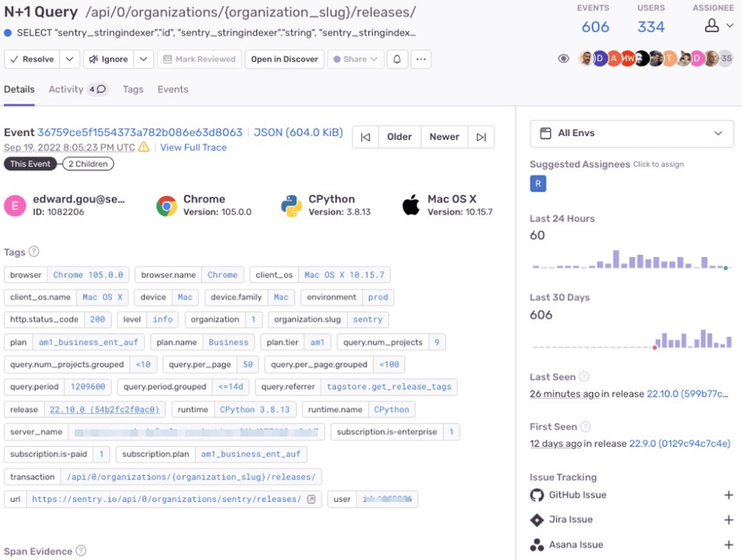Click the warning triangle next to timestamp
The height and width of the screenshot is (560, 742).
(144, 147)
